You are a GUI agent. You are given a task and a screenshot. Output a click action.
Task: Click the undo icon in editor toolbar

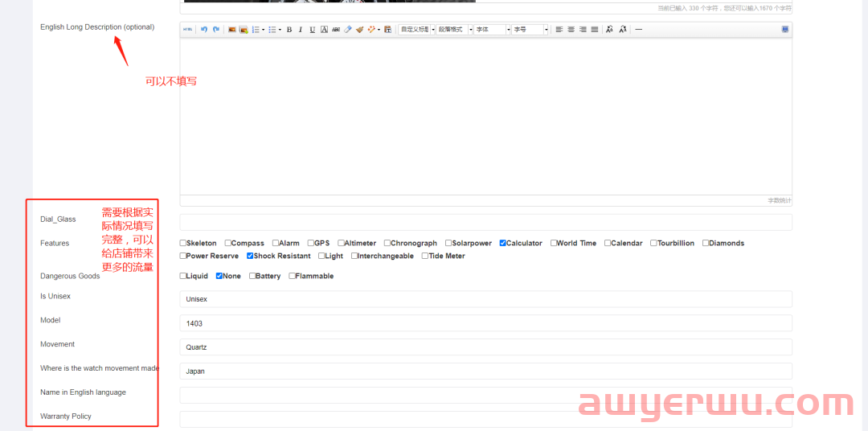[x=204, y=30]
